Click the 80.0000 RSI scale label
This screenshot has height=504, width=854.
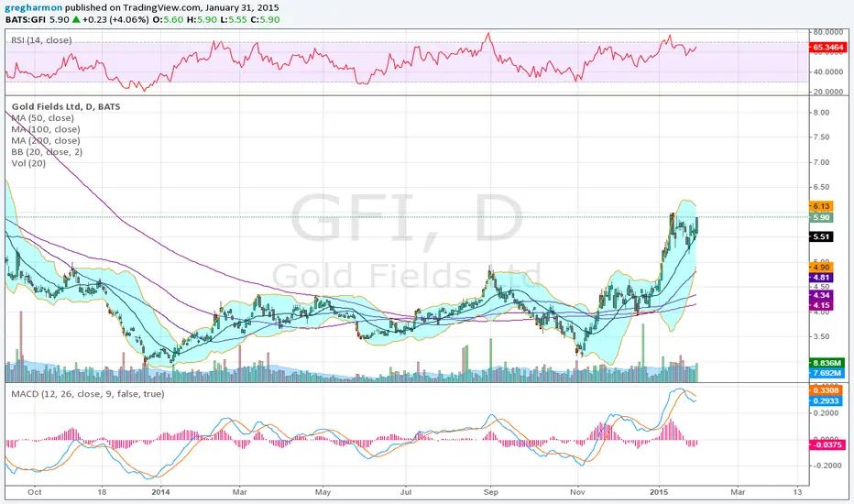pos(828,33)
